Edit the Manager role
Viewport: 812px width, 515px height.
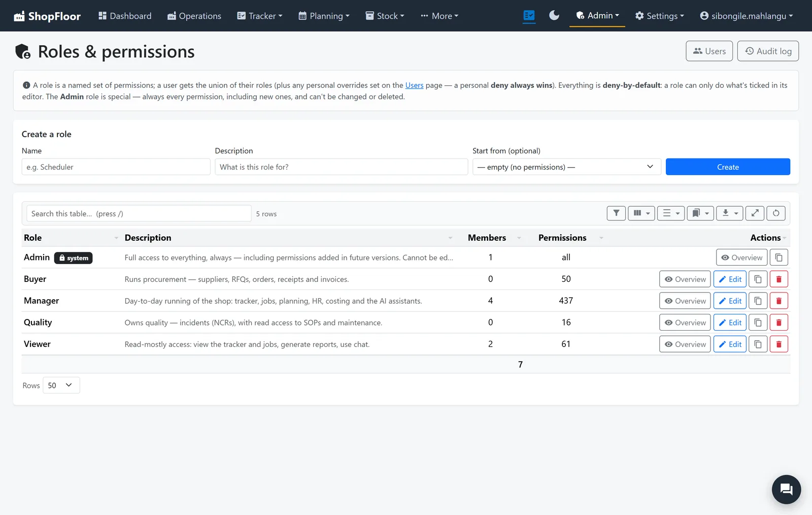tap(730, 301)
